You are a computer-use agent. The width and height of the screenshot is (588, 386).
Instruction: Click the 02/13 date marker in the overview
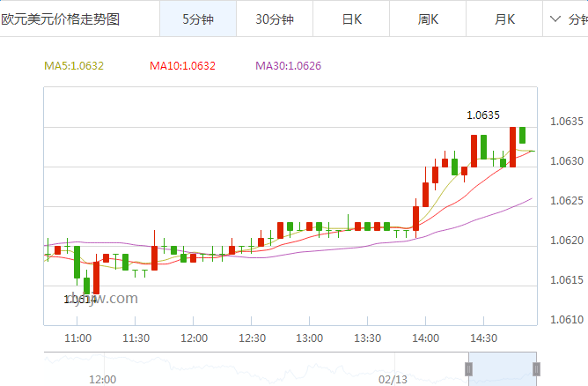[393, 379]
